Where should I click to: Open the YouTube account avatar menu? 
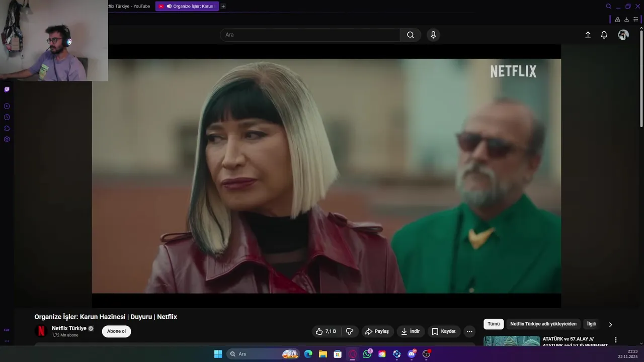[x=623, y=35]
